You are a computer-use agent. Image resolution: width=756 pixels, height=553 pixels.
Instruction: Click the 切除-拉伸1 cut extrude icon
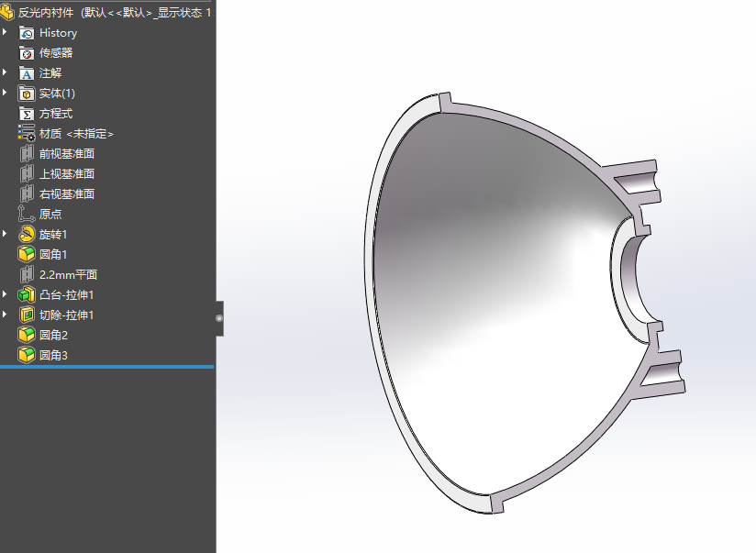[27, 315]
